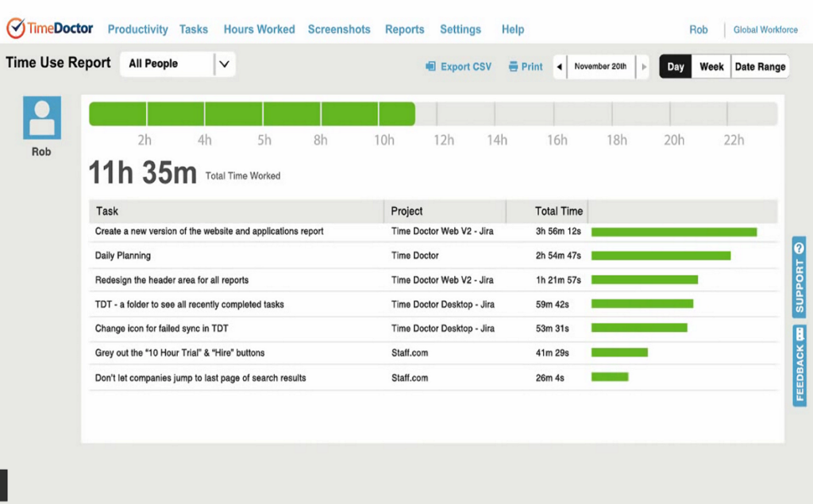Open the Reports menu
Viewport: 813px width, 504px height.
(404, 29)
